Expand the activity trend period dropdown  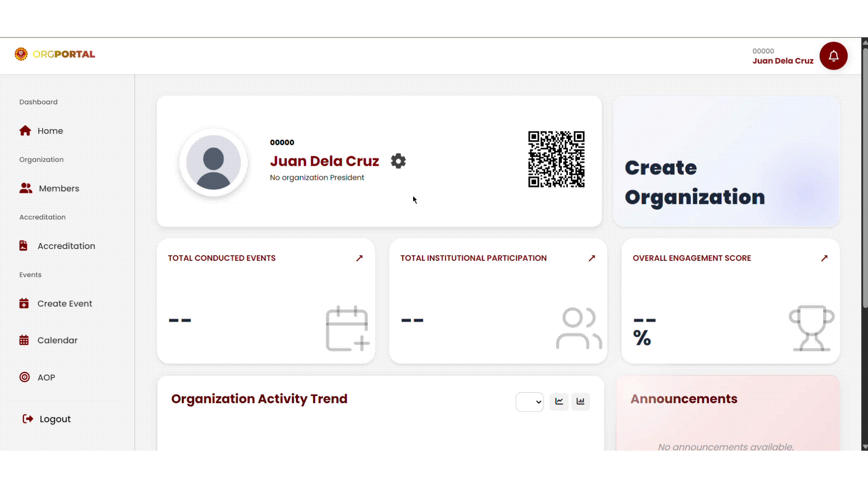(x=529, y=402)
